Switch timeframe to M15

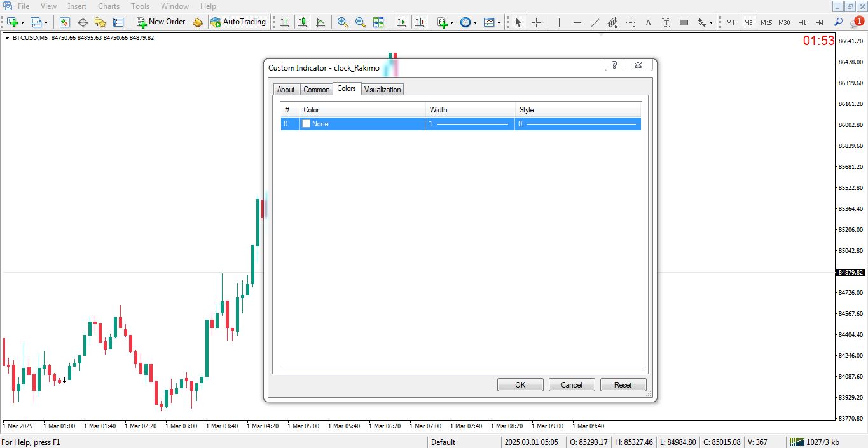[x=766, y=22]
